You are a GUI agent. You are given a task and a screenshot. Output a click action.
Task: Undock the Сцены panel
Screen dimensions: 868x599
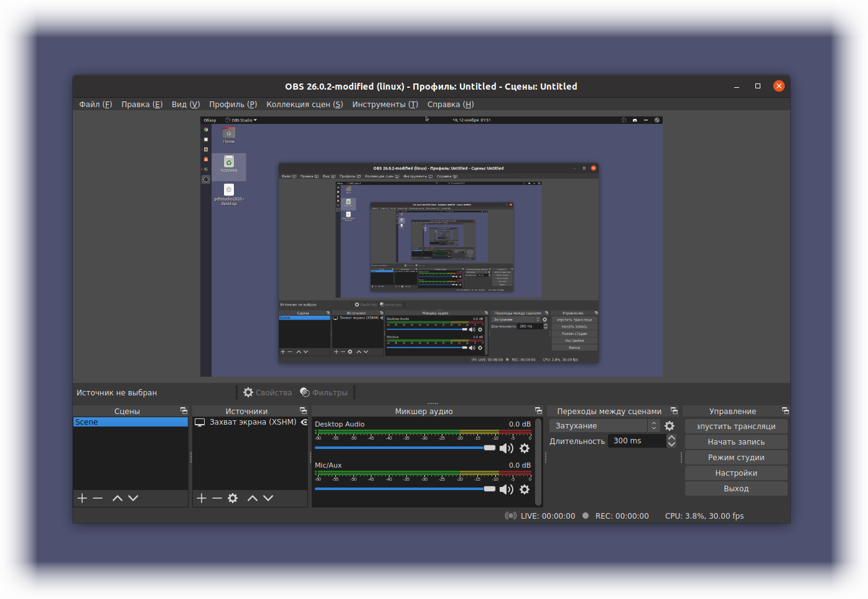[x=184, y=411]
